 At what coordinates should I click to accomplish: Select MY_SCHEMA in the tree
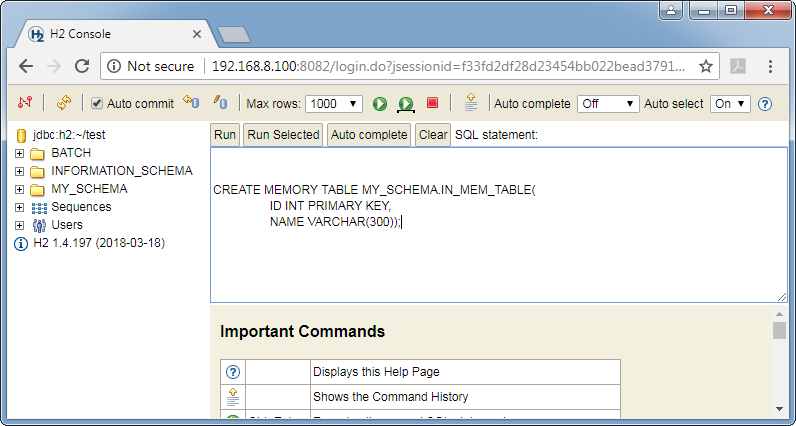(89, 189)
